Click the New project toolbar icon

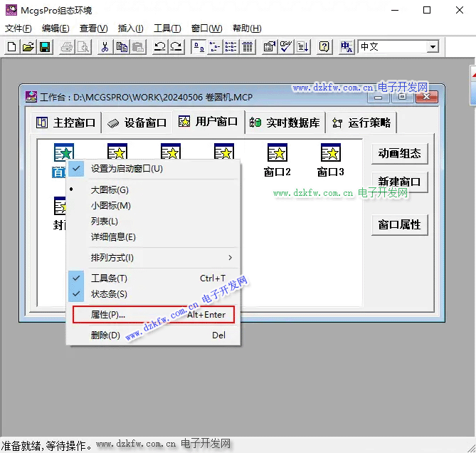12,47
